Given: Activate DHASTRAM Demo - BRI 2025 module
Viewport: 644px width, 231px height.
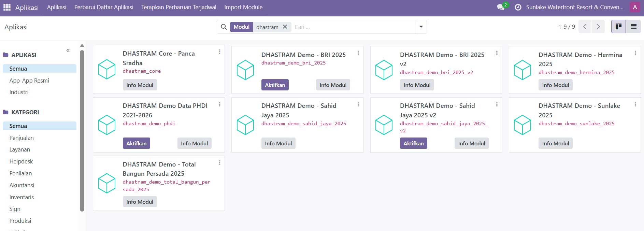Looking at the screenshot, I should pos(275,85).
